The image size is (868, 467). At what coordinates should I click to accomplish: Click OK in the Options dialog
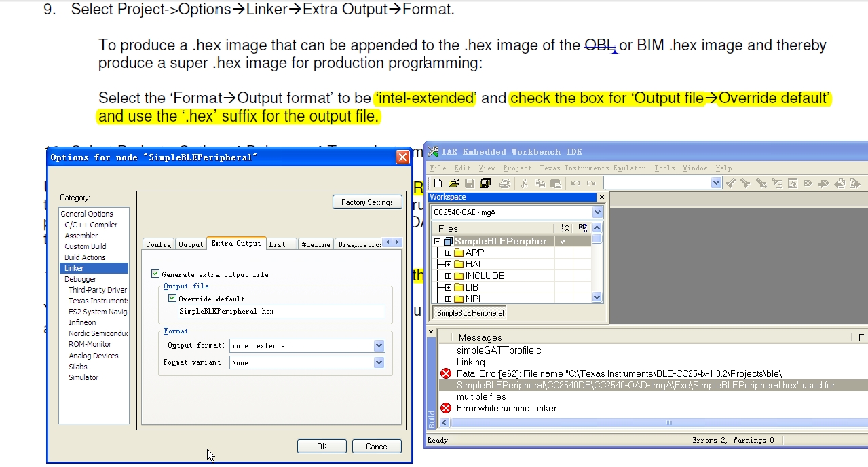pos(322,446)
